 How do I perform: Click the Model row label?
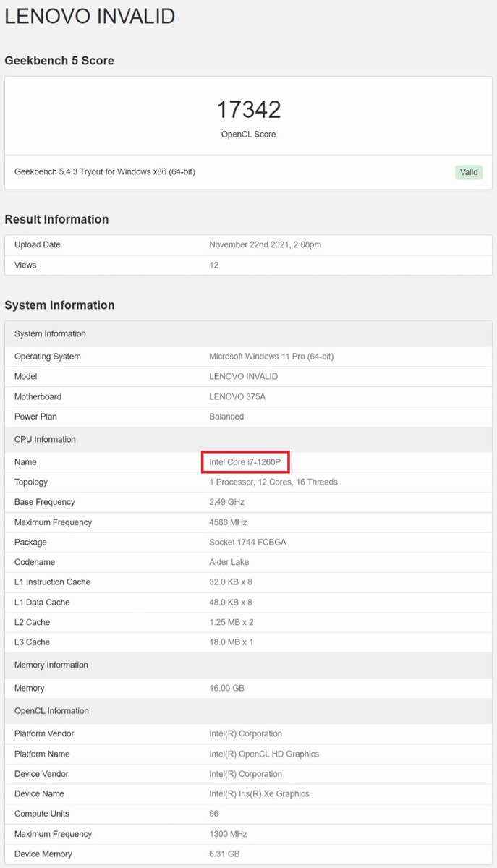26,376
